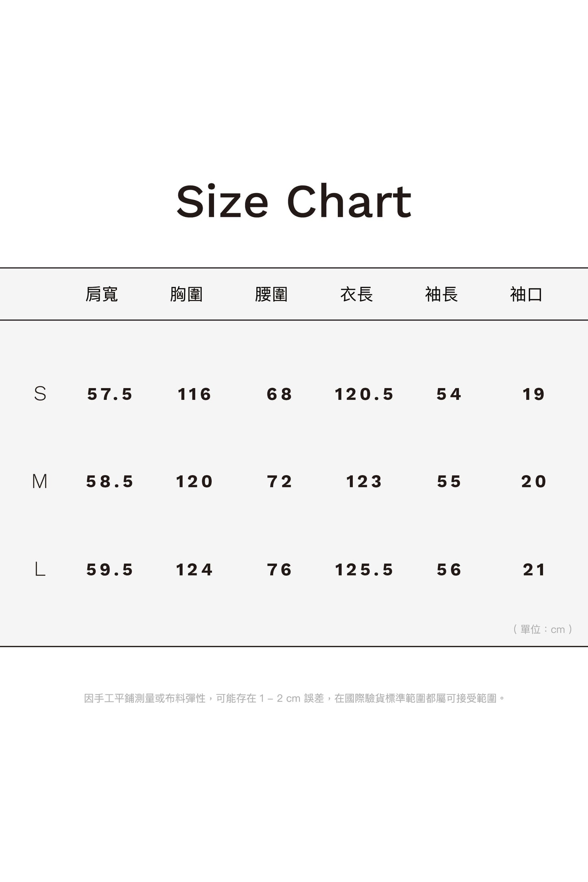The height and width of the screenshot is (882, 588).
Task: Click the M size row label
Action: pos(39,482)
